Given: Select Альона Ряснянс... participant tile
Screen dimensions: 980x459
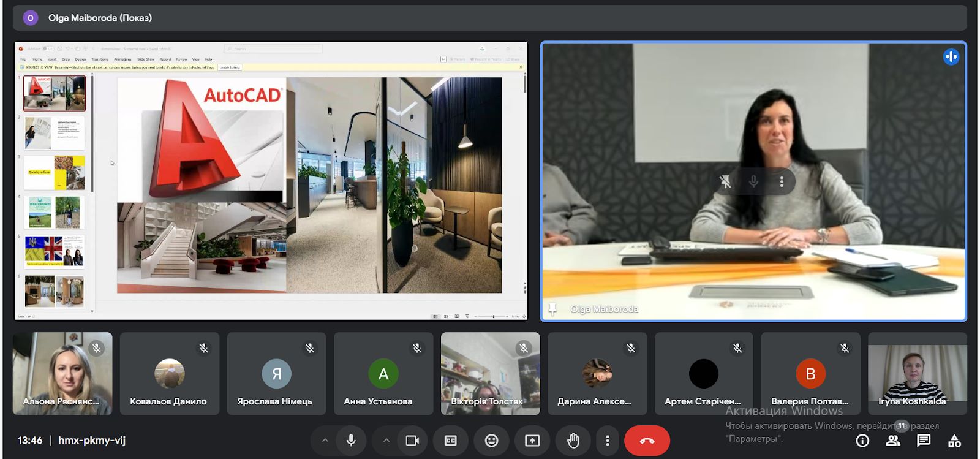Looking at the screenshot, I should point(62,374).
